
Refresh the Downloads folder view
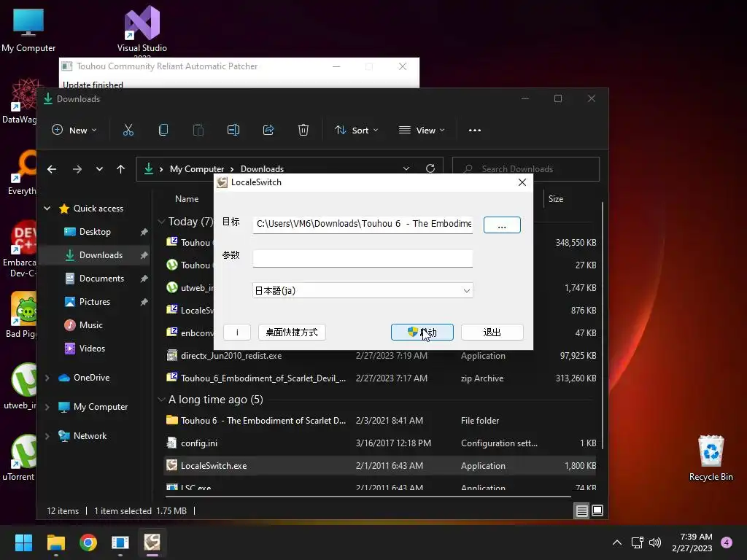pos(430,168)
